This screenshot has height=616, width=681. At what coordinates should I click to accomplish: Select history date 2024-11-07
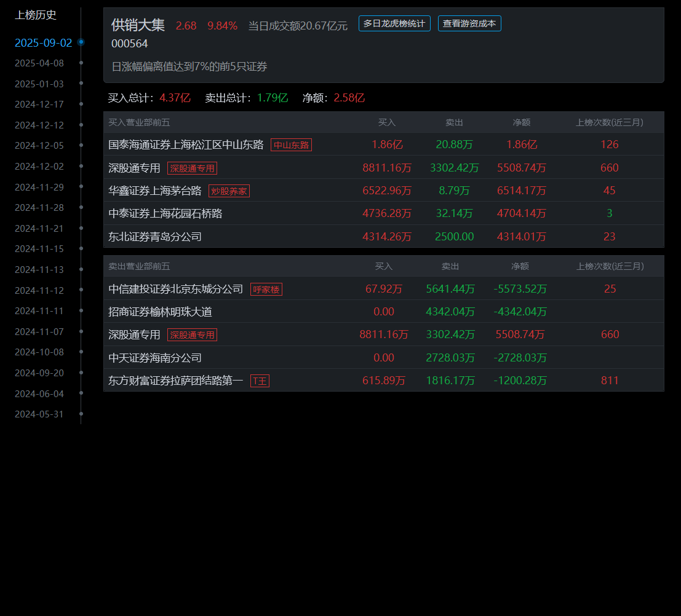pos(39,331)
